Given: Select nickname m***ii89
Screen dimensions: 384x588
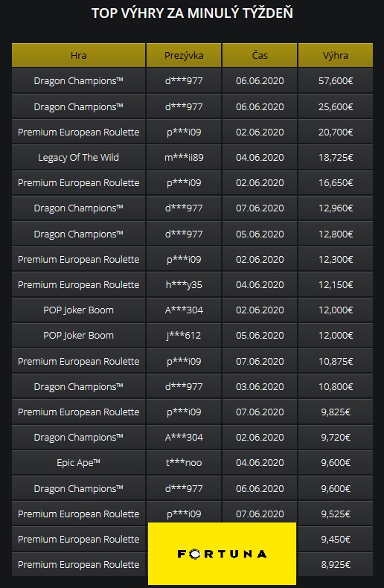Looking at the screenshot, I should pos(184,158).
